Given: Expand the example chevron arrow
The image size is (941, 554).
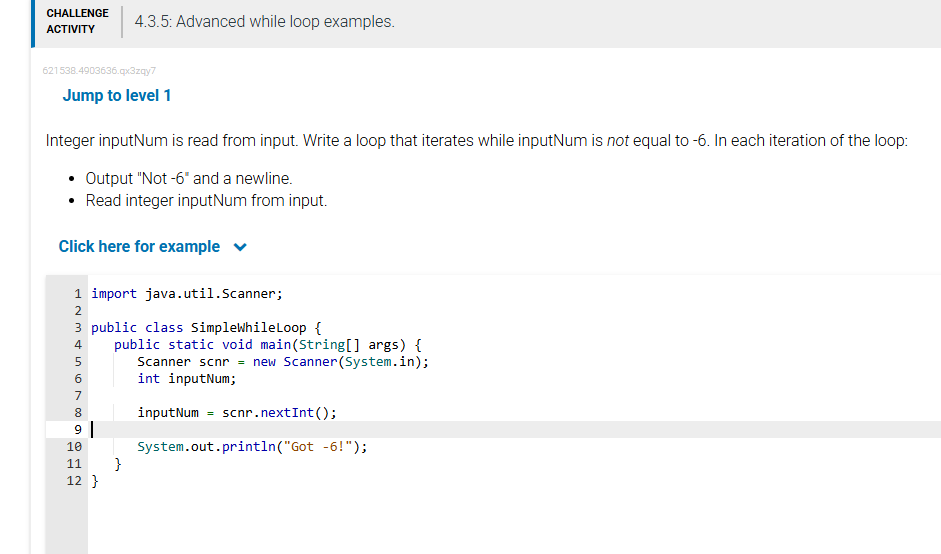Looking at the screenshot, I should 240,247.
